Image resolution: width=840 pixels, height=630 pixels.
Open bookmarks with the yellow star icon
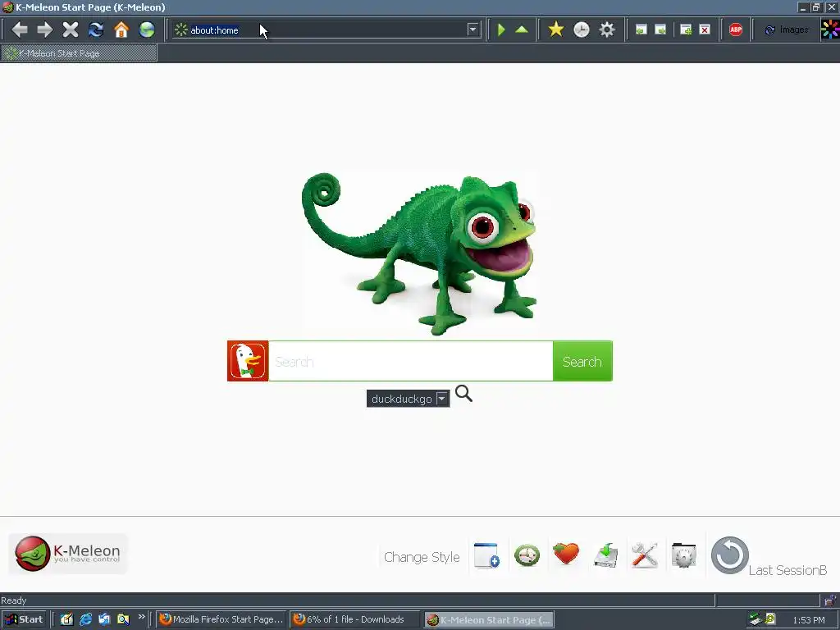click(x=556, y=30)
